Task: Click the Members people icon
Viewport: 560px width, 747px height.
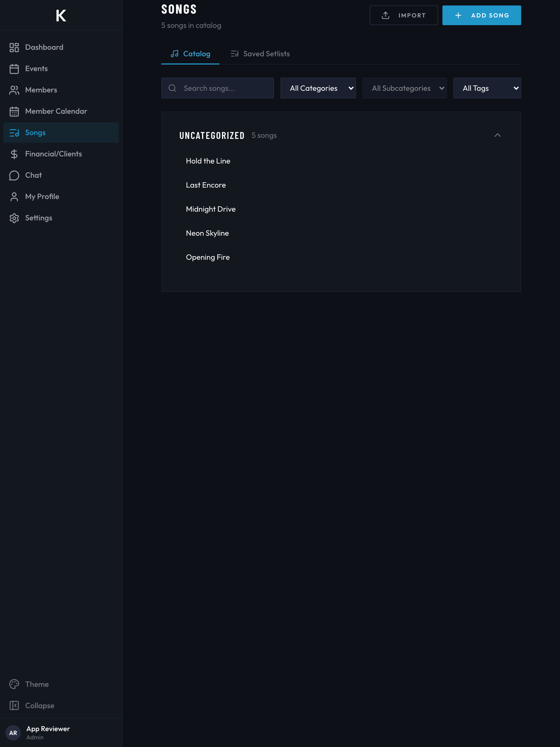Action: pyautogui.click(x=14, y=90)
